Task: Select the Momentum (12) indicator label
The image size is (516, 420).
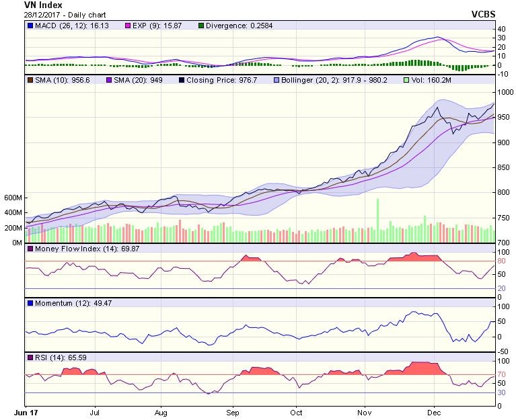Action: click(59, 304)
